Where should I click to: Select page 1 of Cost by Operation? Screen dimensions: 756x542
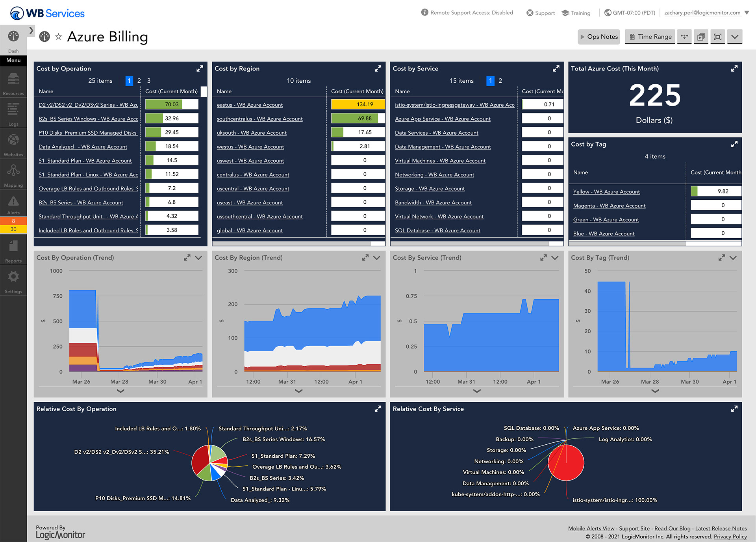coord(129,81)
